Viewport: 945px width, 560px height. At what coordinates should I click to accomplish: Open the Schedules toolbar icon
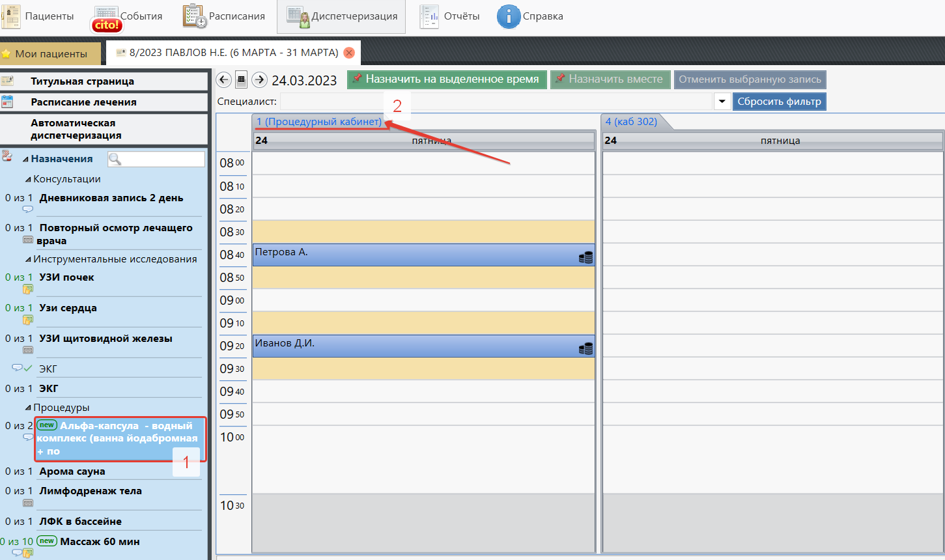[x=194, y=16]
